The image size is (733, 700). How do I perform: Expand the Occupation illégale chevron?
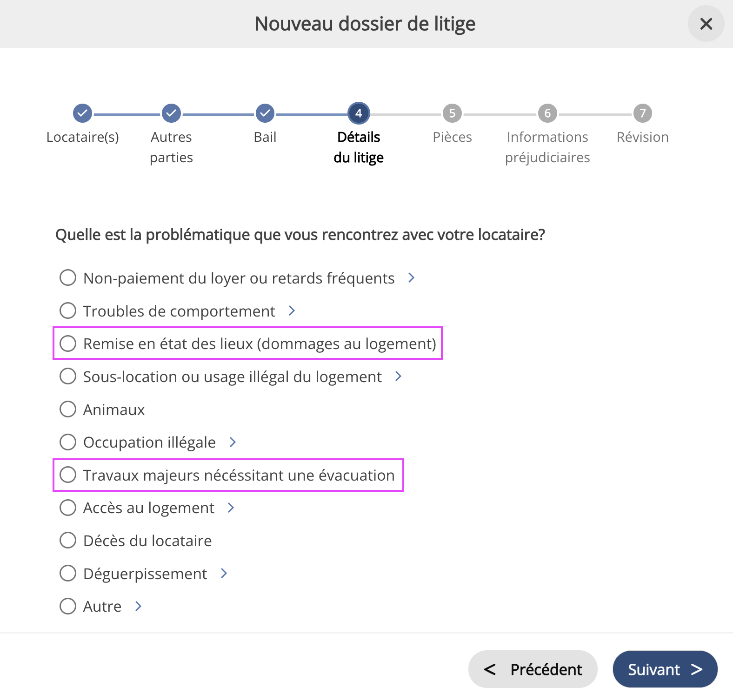click(233, 442)
